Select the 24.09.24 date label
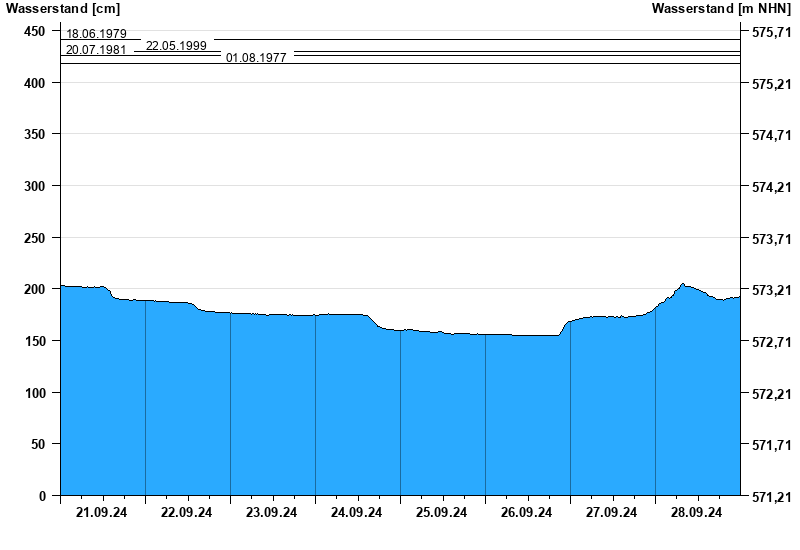Image resolution: width=800 pixels, height=550 pixels. click(357, 513)
